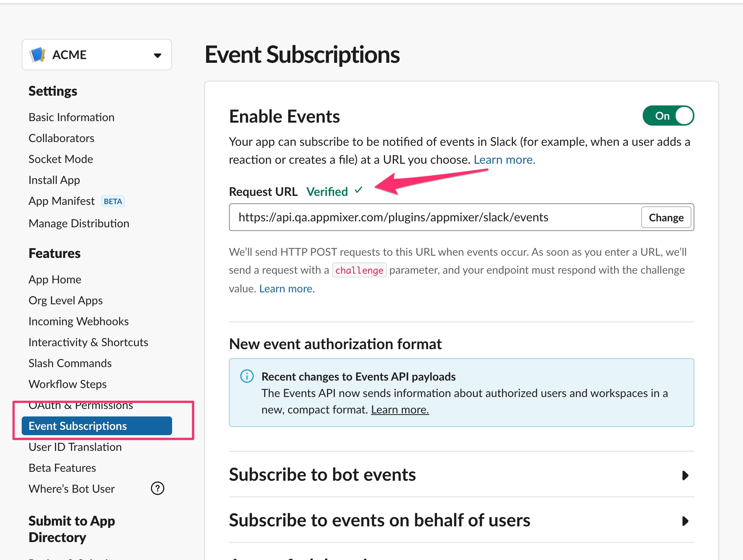Select Socket Mode in sidebar
The image size is (743, 560).
coord(61,159)
